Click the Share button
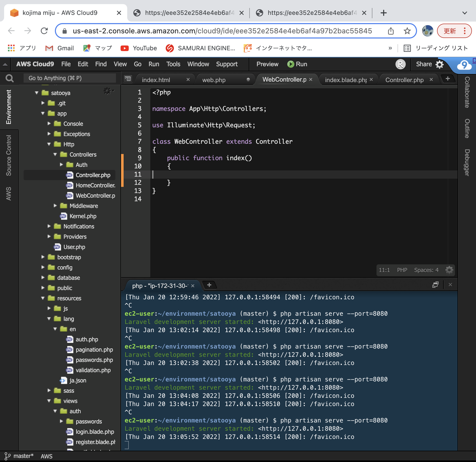Viewport: 476px width, 462px height. (x=424, y=64)
